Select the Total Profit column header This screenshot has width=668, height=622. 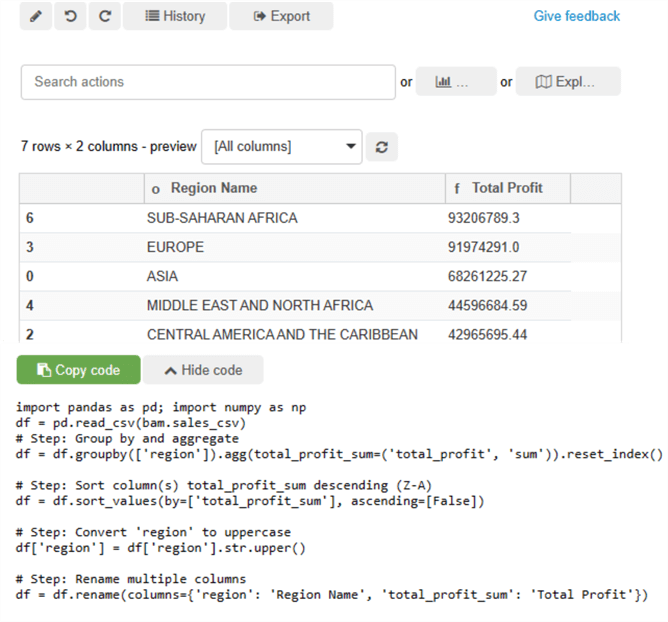[x=507, y=188]
